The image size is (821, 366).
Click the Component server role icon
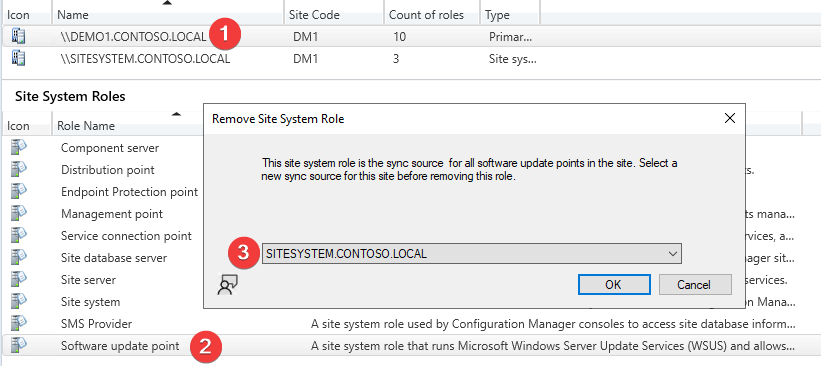[18, 148]
